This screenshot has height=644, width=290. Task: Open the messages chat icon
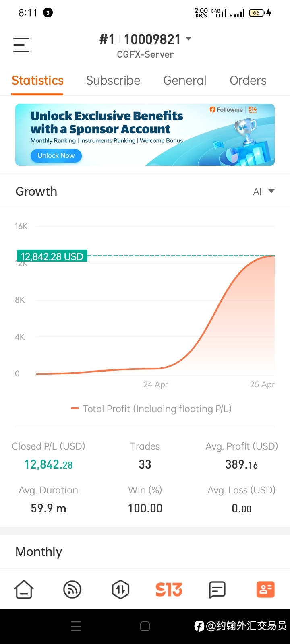tap(217, 590)
